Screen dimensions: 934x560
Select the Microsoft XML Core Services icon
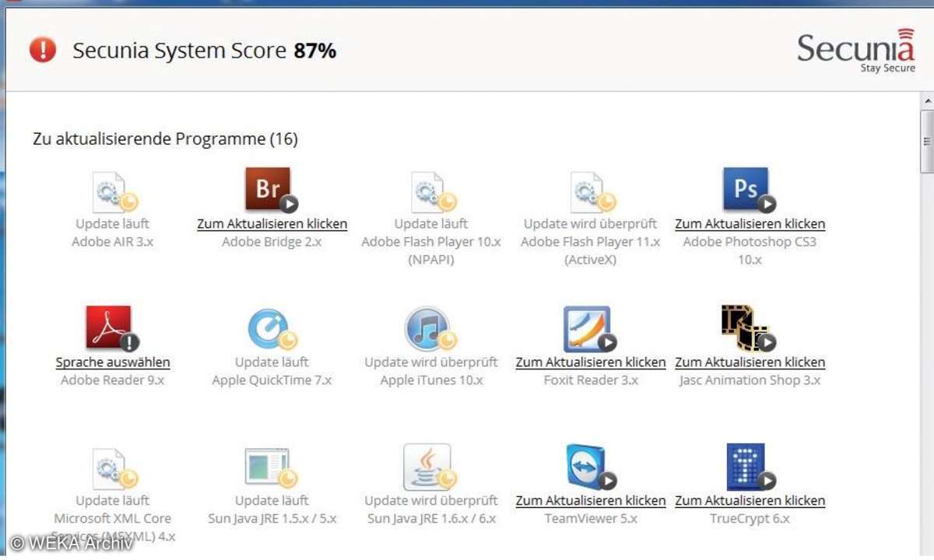(x=114, y=468)
